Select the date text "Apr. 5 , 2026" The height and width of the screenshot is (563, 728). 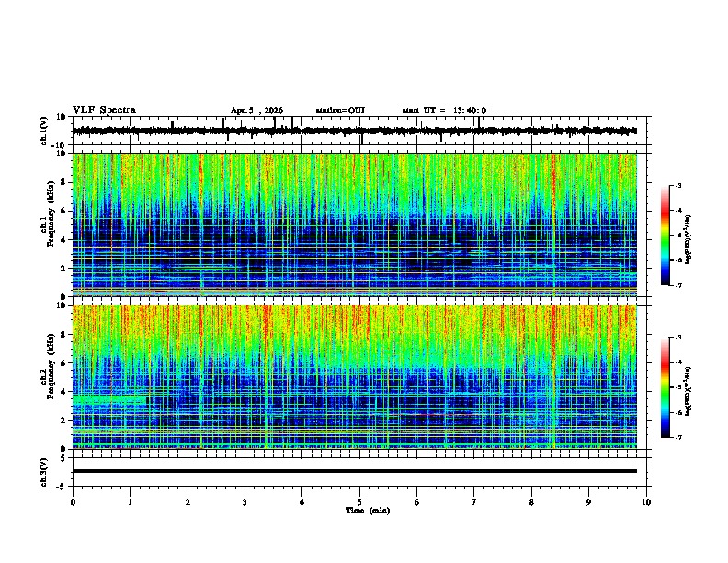tap(256, 110)
